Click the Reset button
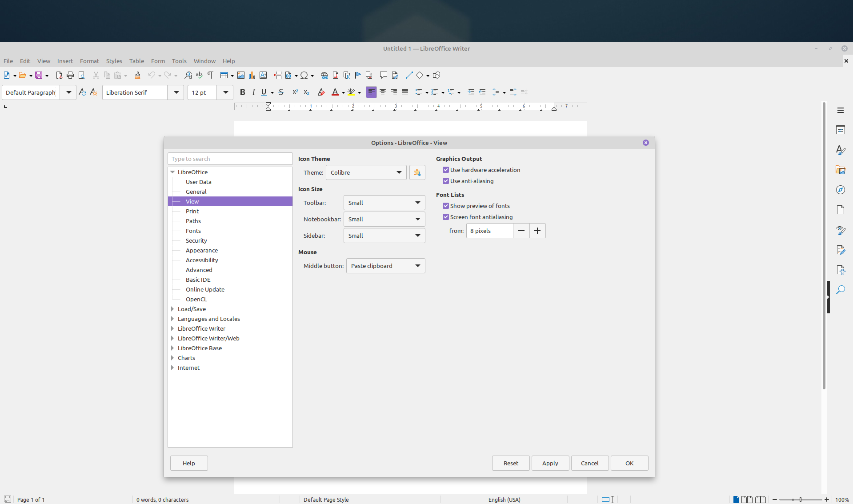 pos(511,463)
